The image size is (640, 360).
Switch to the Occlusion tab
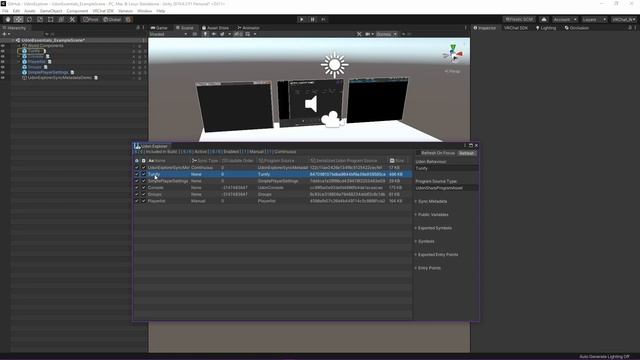[x=577, y=28]
